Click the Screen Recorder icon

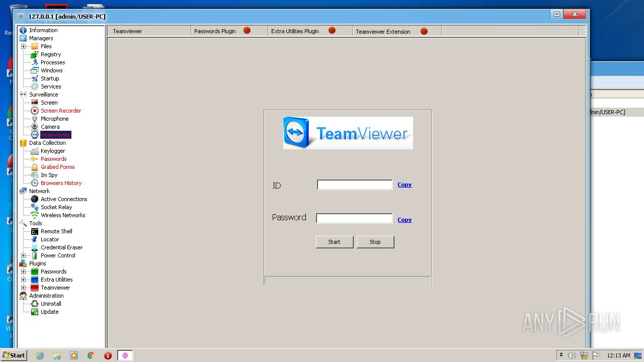(35, 111)
